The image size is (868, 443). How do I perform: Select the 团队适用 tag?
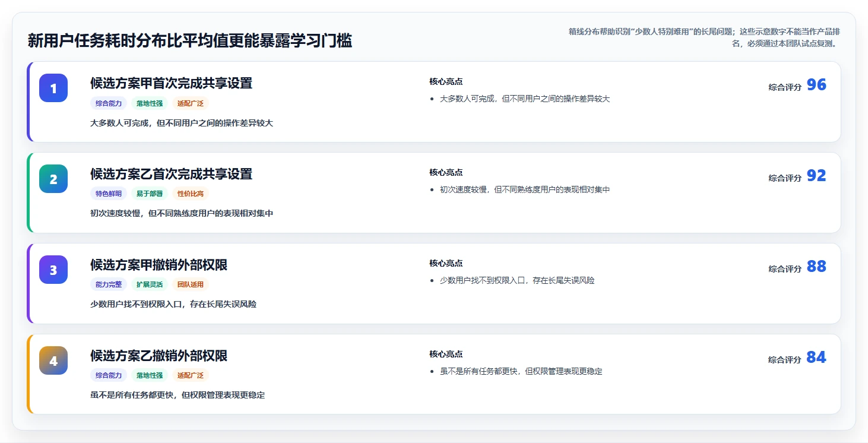click(x=191, y=284)
